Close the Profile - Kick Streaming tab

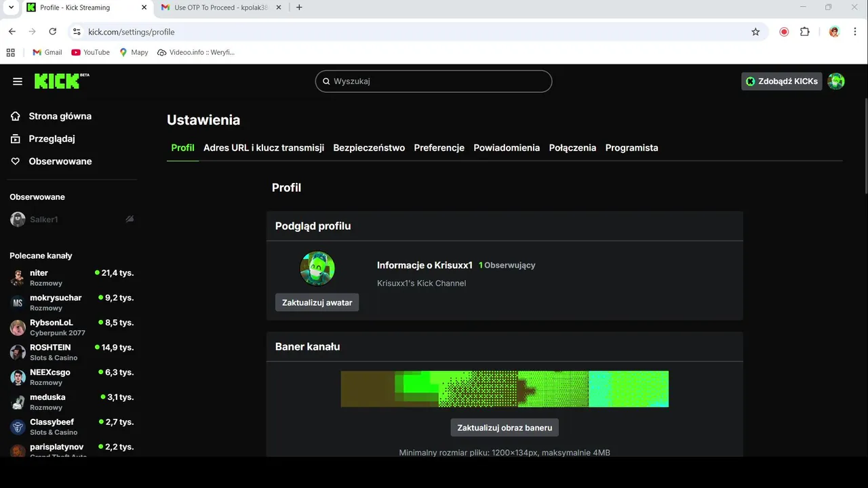coord(144,7)
